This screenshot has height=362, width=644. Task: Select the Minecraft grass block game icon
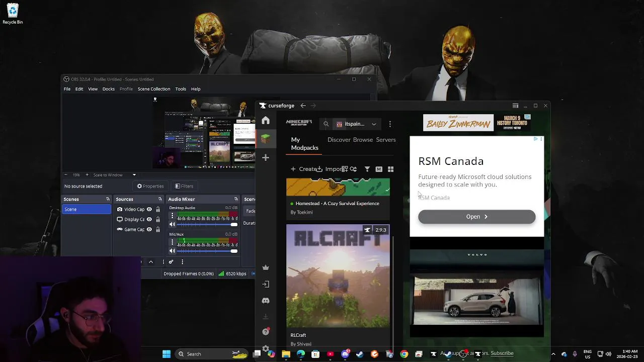(266, 138)
